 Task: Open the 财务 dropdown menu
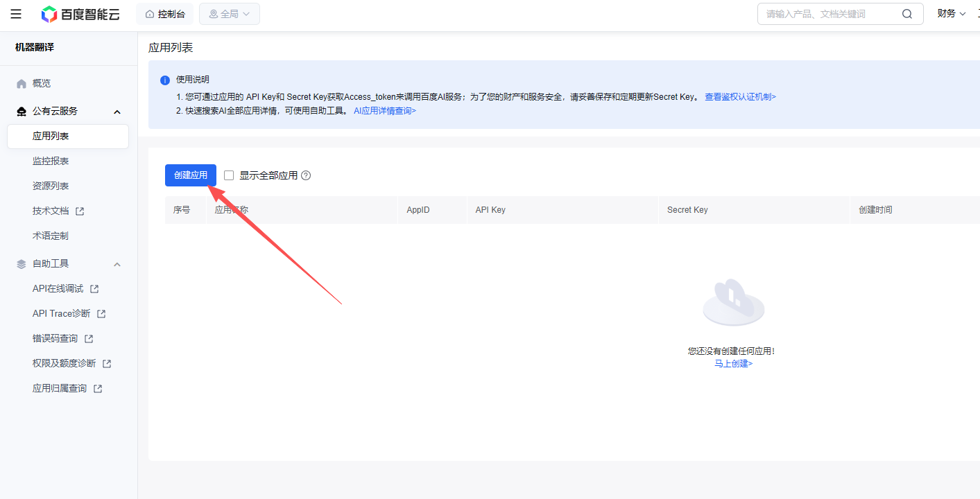[x=951, y=14]
